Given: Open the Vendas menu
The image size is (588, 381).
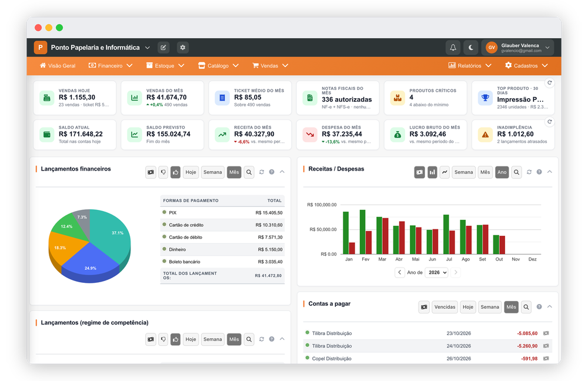Looking at the screenshot, I should coord(270,66).
